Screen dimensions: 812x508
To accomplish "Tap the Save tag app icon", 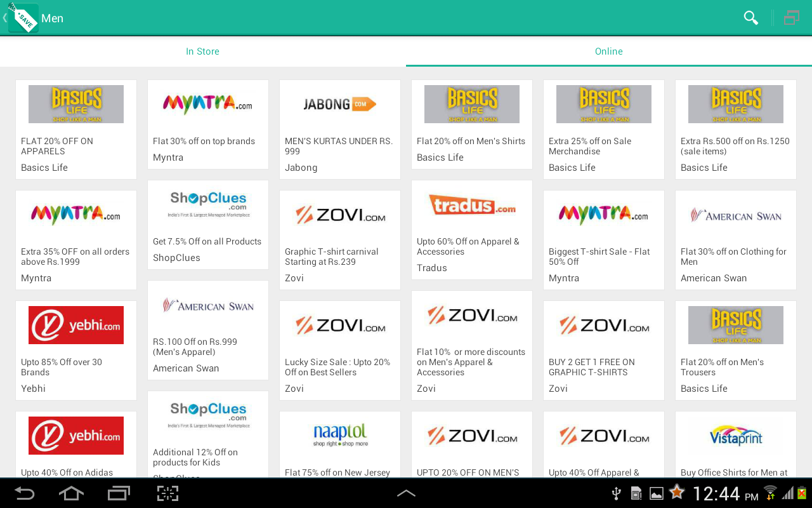I will pos(23,18).
